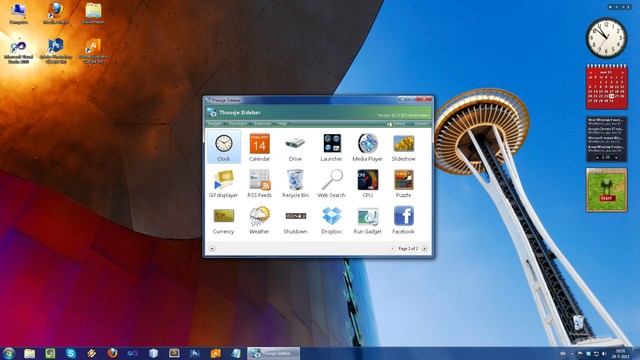
Task: Open the Help menu
Action: point(284,123)
